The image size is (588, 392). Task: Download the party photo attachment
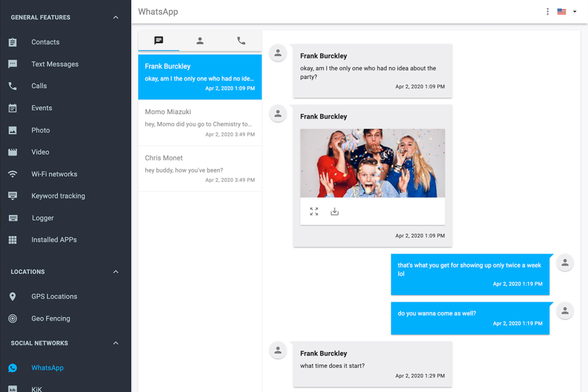coord(334,211)
